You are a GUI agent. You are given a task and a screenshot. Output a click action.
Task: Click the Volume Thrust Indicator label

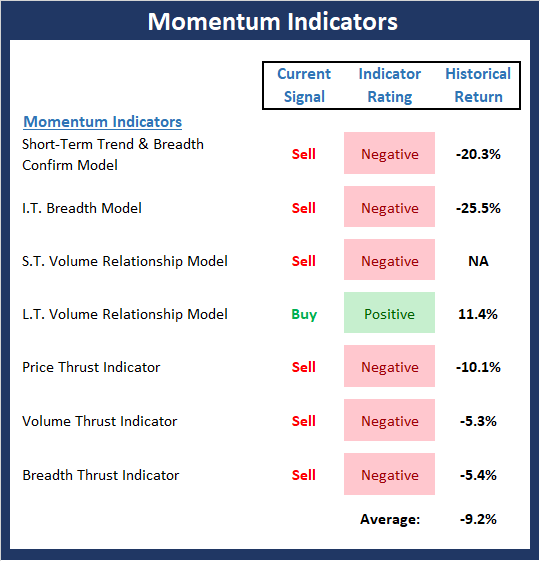click(99, 421)
